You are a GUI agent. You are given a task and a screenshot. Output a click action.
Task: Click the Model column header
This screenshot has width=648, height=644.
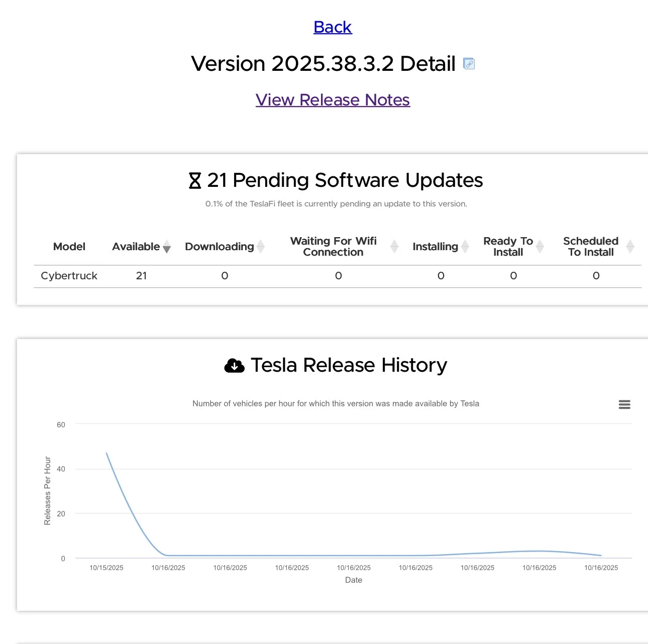69,247
